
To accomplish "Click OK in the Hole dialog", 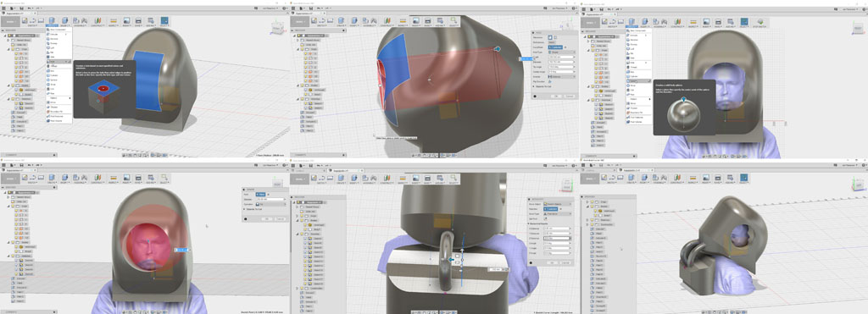I will point(556,96).
